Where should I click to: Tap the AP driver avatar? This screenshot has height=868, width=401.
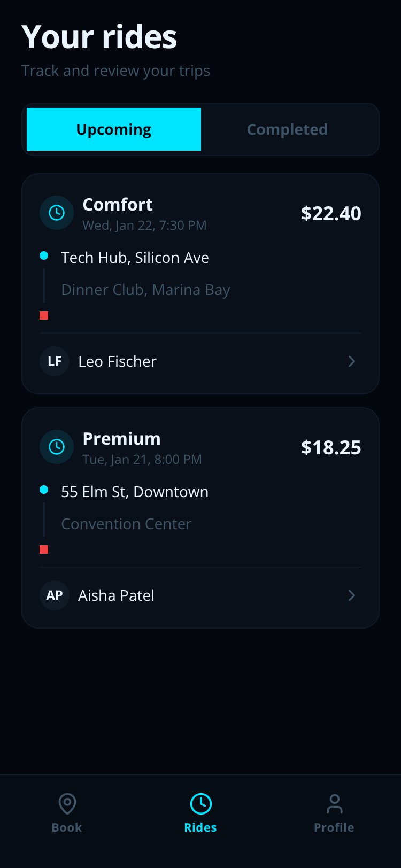(x=55, y=595)
